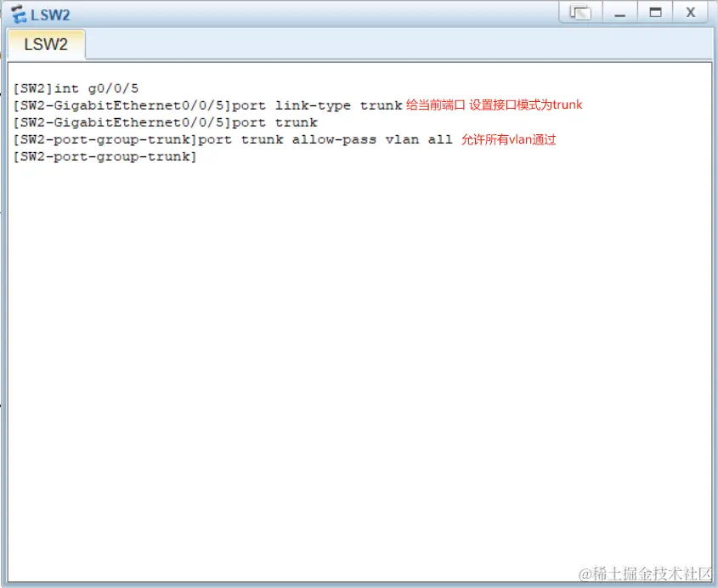This screenshot has width=718, height=588.
Task: Click the detach window icon in title bar
Action: 580,13
